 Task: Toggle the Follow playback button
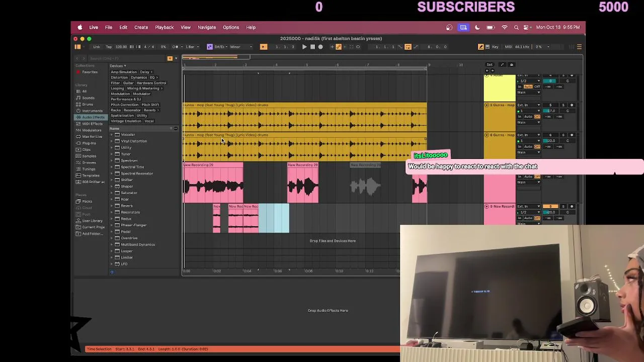pos(263,47)
